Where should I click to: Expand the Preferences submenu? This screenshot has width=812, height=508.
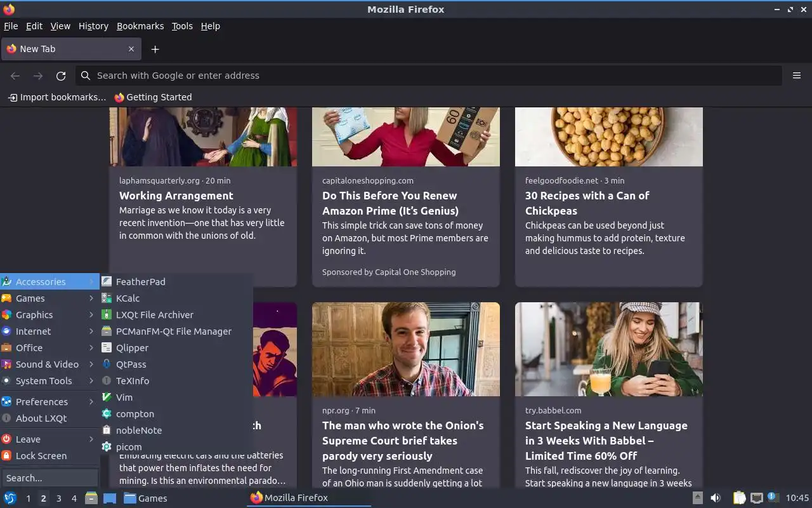[x=49, y=401]
